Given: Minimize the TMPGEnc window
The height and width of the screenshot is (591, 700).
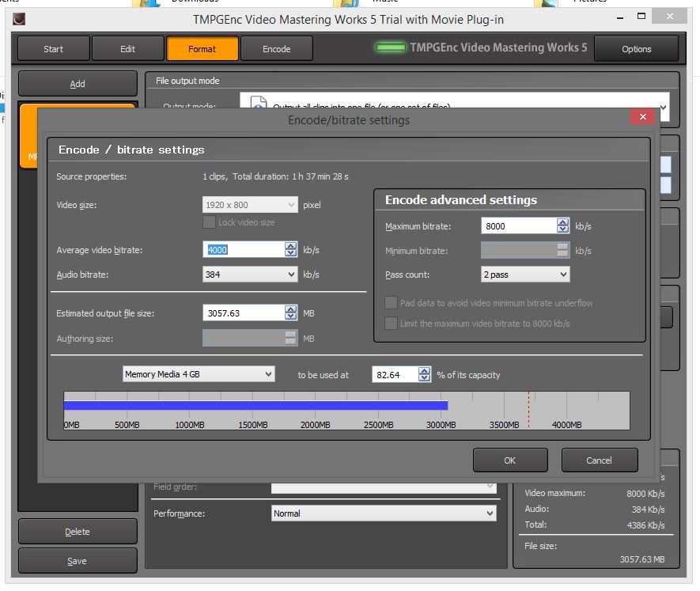Looking at the screenshot, I should (619, 17).
